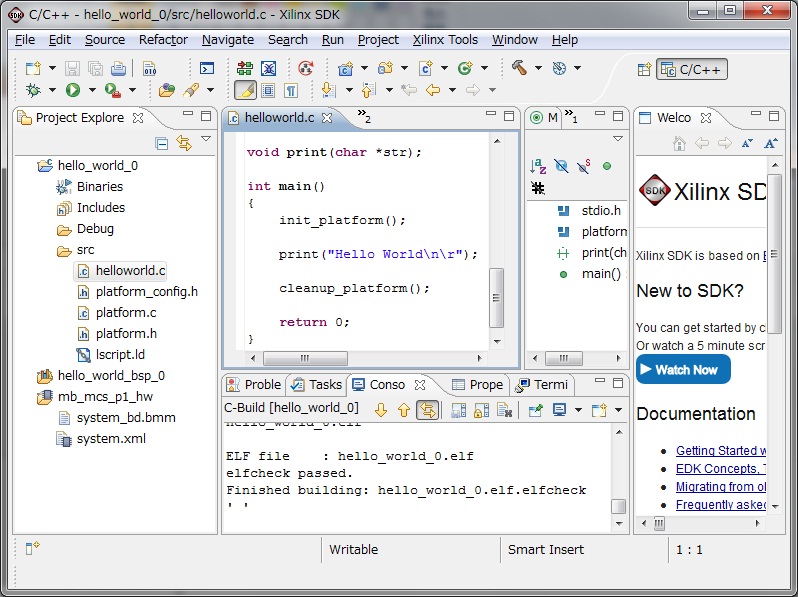The height and width of the screenshot is (597, 798).
Task: Click the Hide Fields icon in Outline
Action: click(x=561, y=166)
